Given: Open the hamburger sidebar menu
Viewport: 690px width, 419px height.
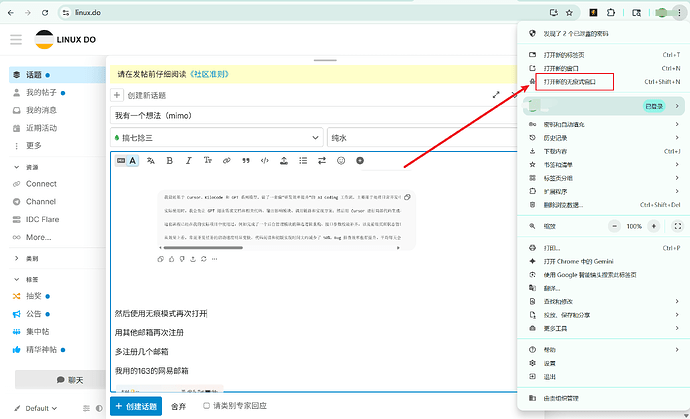Looking at the screenshot, I should click(x=16, y=40).
